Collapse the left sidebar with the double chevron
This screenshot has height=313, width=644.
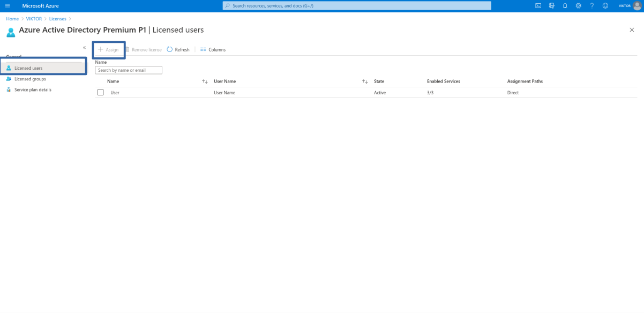[x=84, y=48]
